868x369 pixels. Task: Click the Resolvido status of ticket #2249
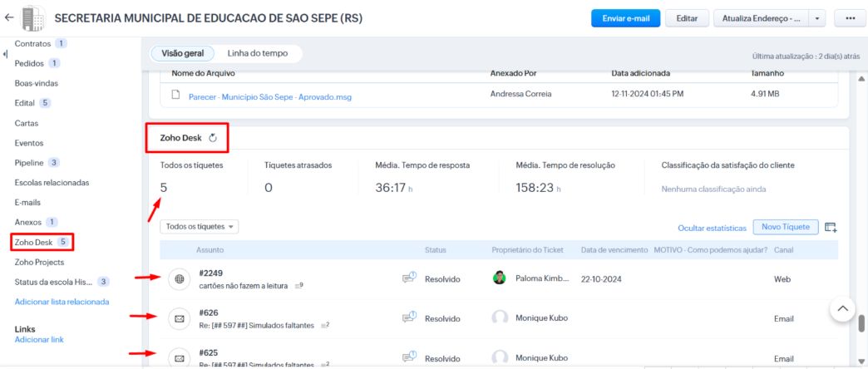(x=442, y=278)
